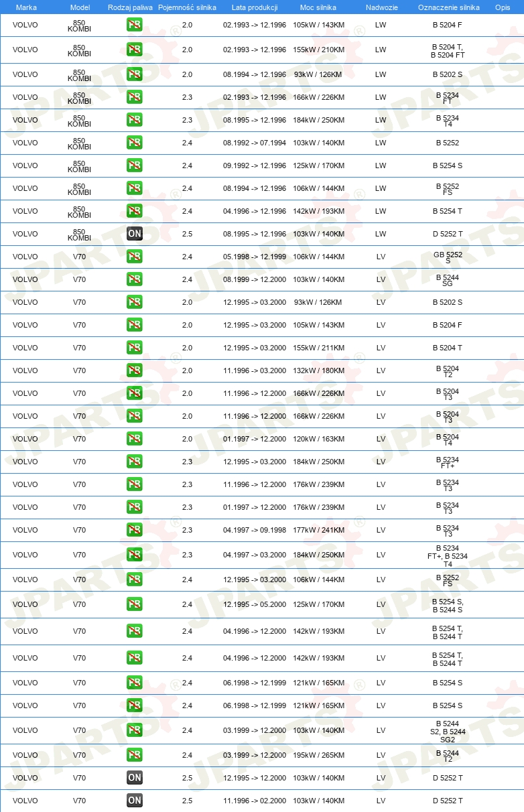Select engine code B 5204 T, B 5204 FT

click(x=448, y=50)
